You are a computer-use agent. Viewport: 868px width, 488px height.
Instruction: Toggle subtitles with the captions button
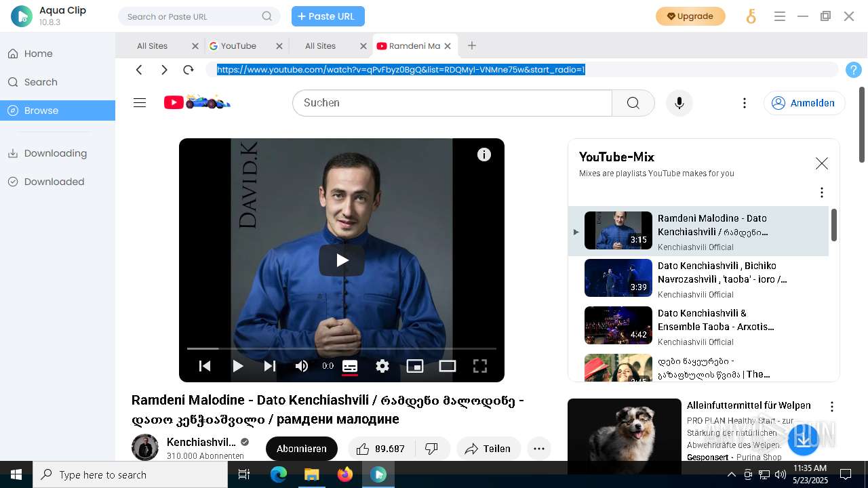tap(350, 366)
